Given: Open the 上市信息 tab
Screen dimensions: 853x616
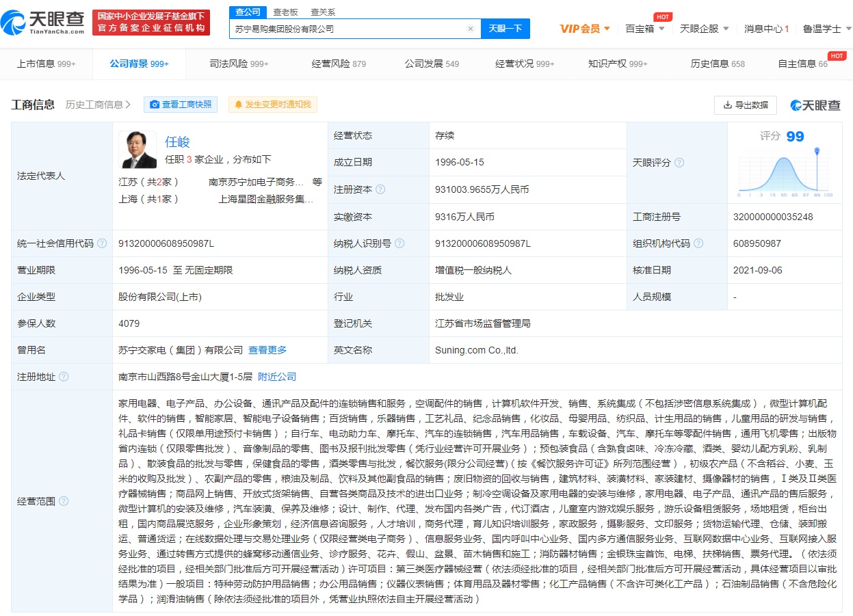Looking at the screenshot, I should [x=47, y=64].
